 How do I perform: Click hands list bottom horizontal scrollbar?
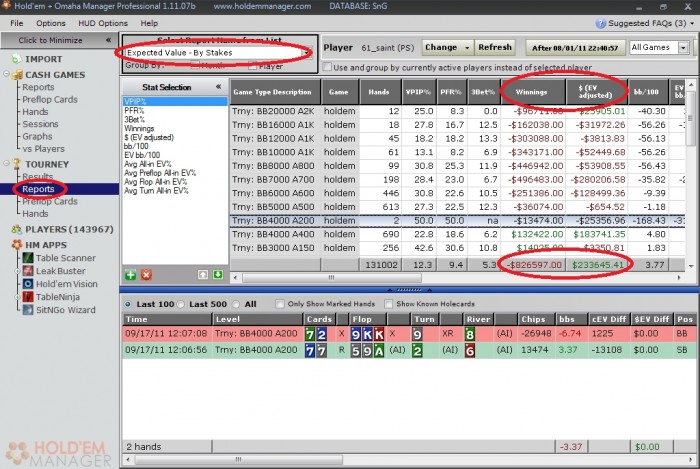click(x=238, y=459)
